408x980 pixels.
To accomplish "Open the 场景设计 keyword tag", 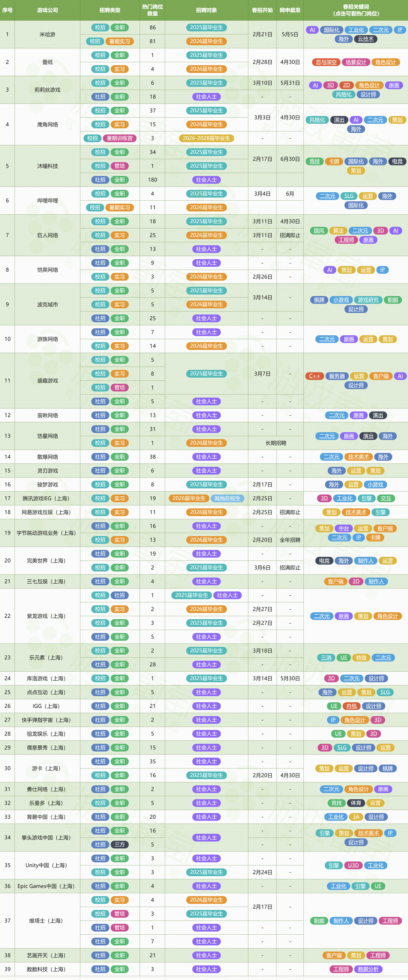I will (356, 62).
